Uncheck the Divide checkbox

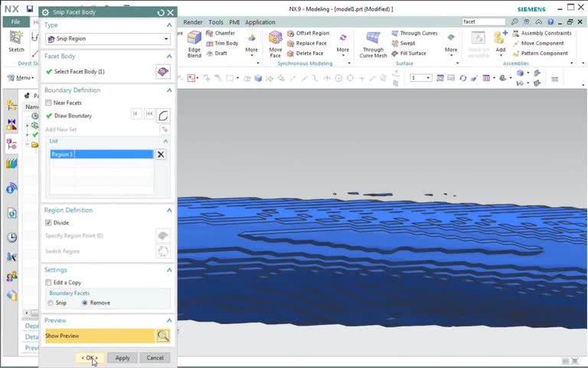tap(48, 222)
